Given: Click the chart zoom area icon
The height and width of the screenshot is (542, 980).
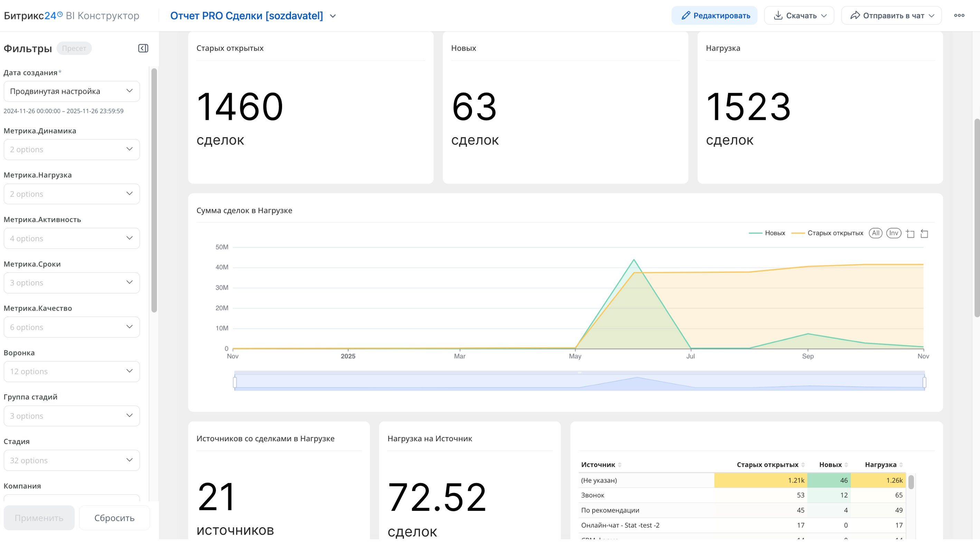Looking at the screenshot, I should coord(910,233).
